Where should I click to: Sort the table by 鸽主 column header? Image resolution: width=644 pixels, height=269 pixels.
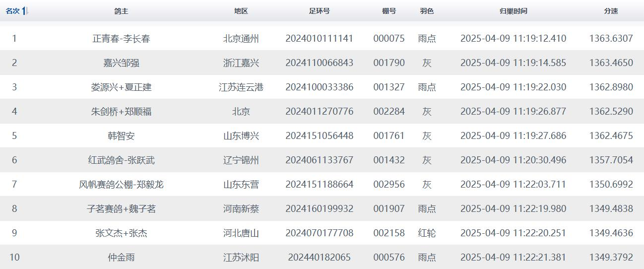pos(121,11)
